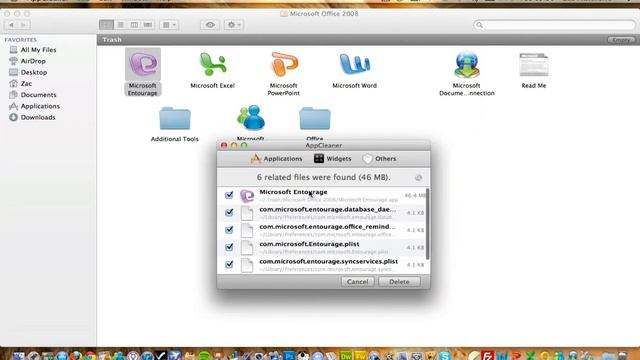This screenshot has height=360, width=640.
Task: Switch Finder to column view
Action: (x=134, y=25)
